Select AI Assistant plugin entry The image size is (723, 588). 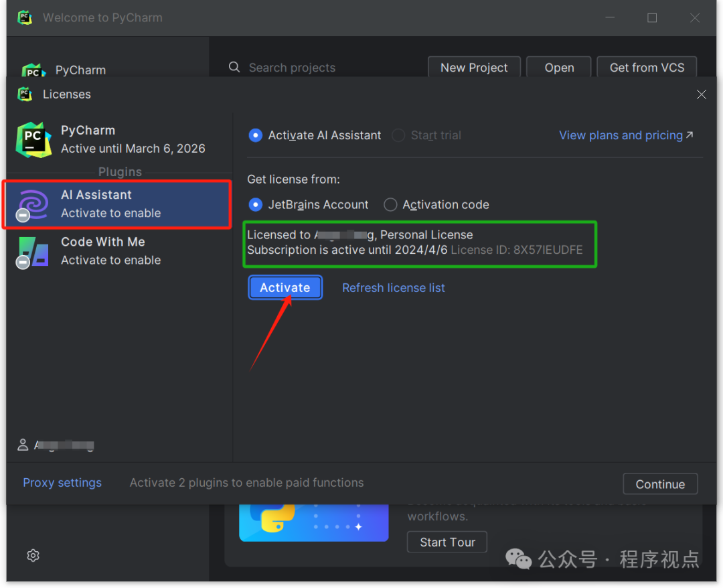tap(117, 204)
